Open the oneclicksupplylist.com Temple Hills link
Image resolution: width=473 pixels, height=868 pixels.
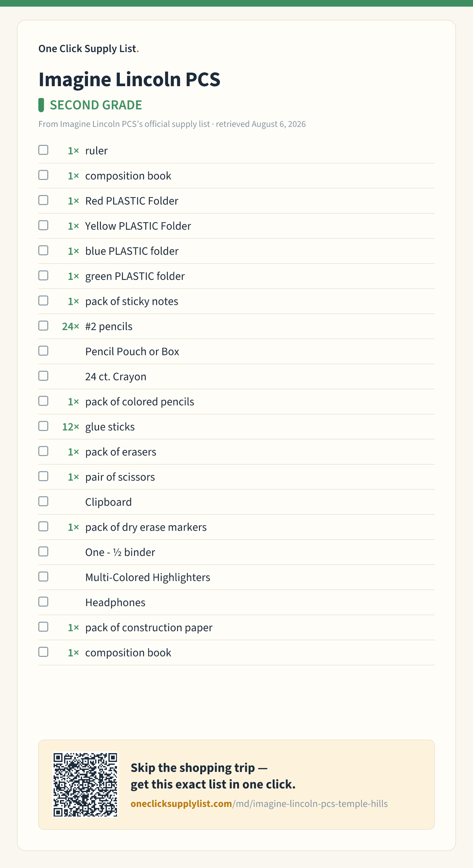(259, 804)
